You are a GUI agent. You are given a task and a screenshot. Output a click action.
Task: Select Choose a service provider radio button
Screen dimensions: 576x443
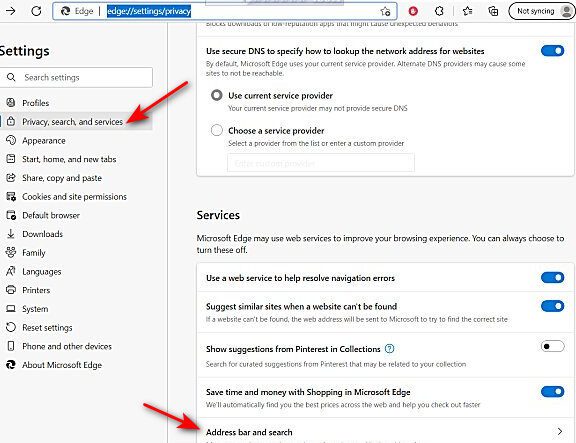click(x=216, y=130)
